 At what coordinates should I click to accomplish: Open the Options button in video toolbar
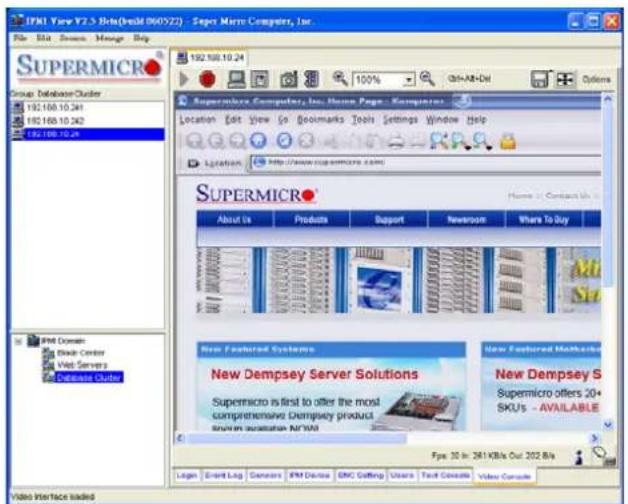click(x=596, y=79)
